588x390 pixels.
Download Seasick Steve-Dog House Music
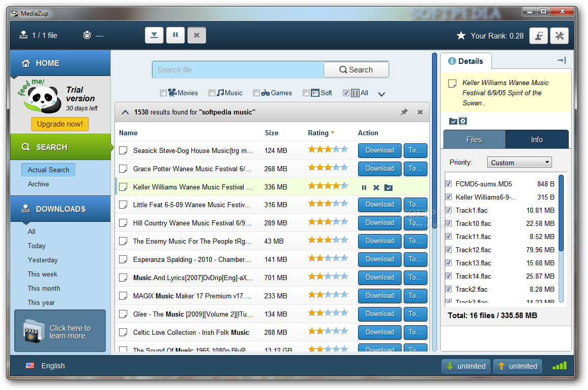coord(379,150)
